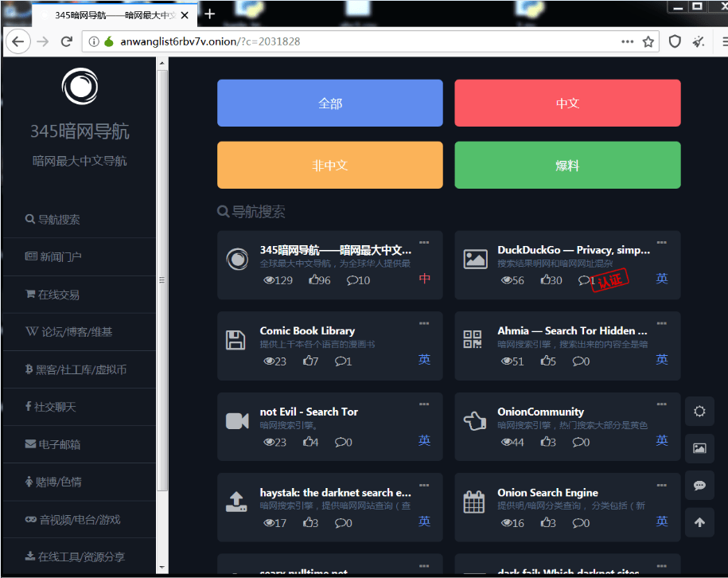Open the Comic Book Library link
Viewport: 728px width, 578px height.
(x=307, y=331)
